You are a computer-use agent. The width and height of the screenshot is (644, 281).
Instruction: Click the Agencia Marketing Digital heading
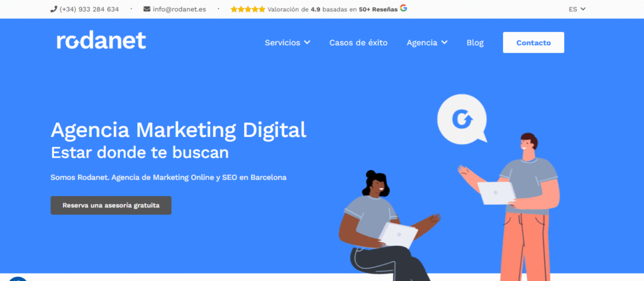point(179,130)
